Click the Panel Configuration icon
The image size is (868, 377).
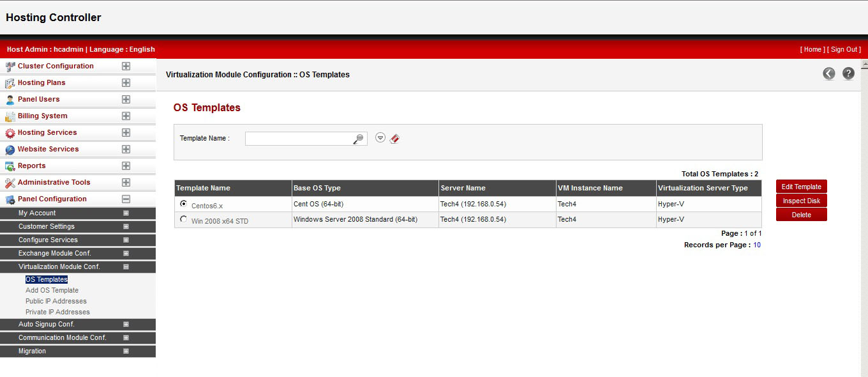coord(10,199)
